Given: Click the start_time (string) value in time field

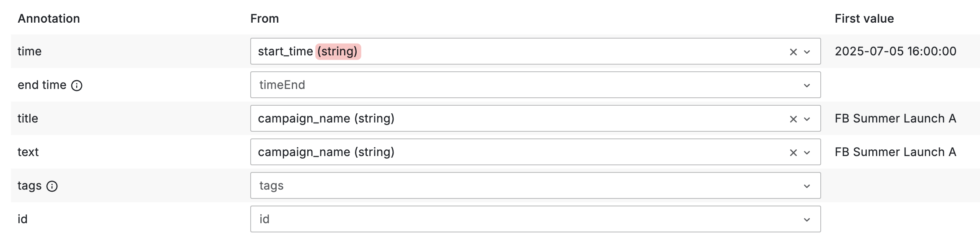Looking at the screenshot, I should point(308,51).
